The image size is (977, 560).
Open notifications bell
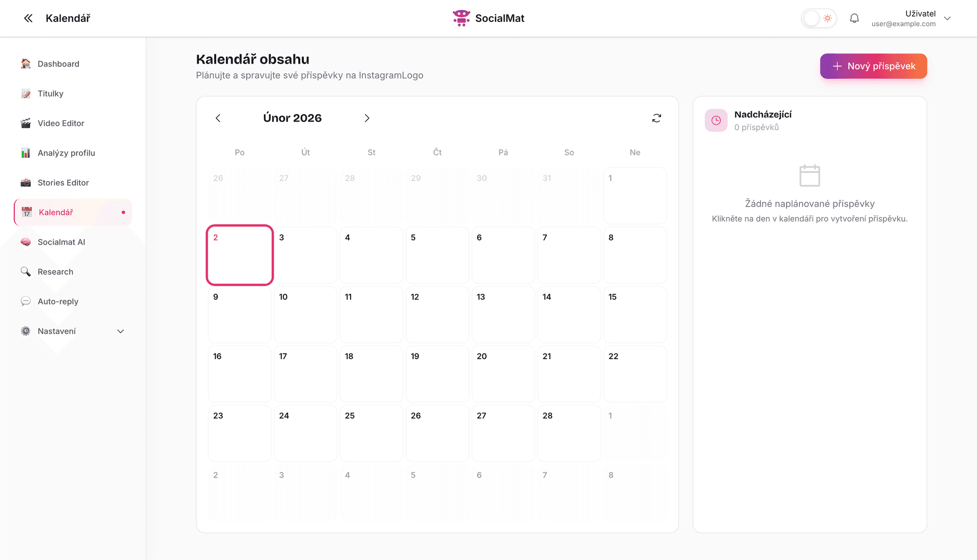[854, 18]
